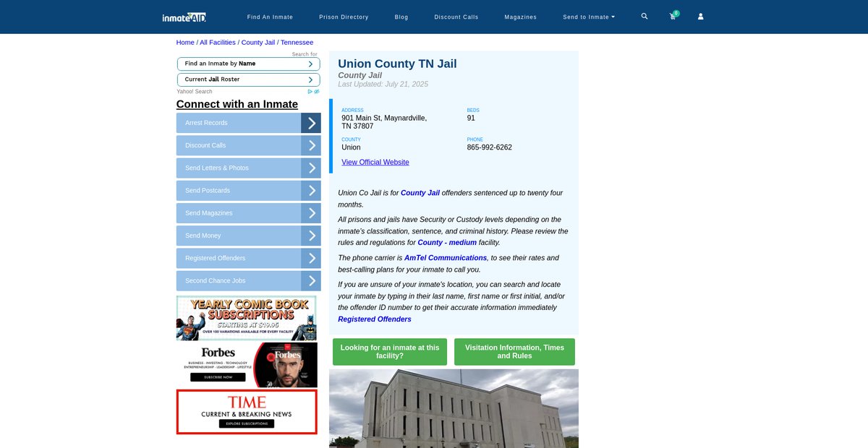Click the arrow beside Send Postcards
Viewport: 868px width, 448px height.
tap(311, 191)
